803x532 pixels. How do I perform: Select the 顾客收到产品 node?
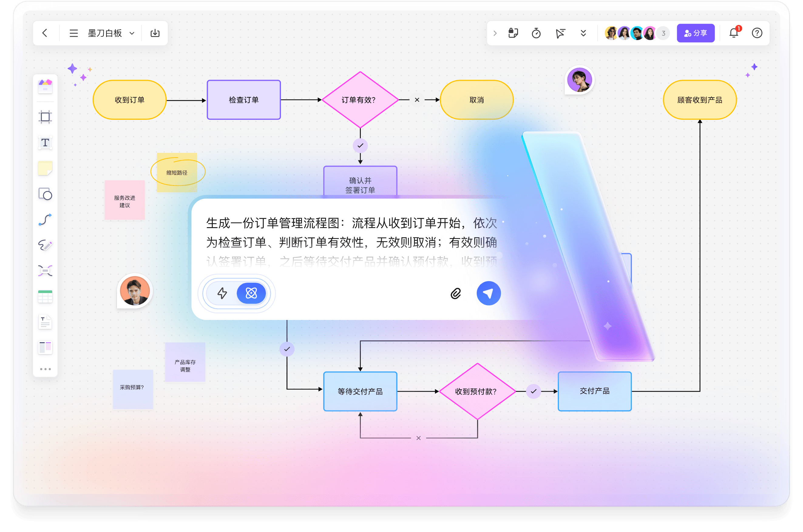click(700, 100)
